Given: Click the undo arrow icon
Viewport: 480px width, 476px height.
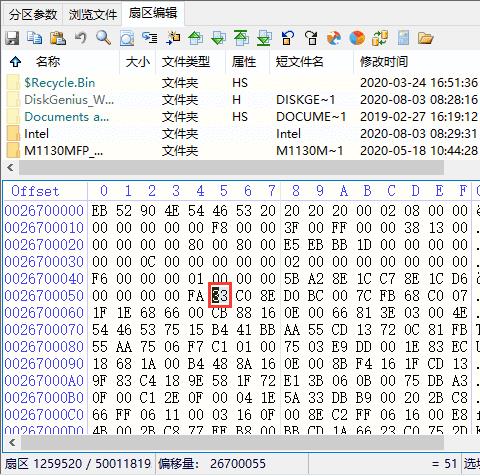Looking at the screenshot, I should coord(80,38).
